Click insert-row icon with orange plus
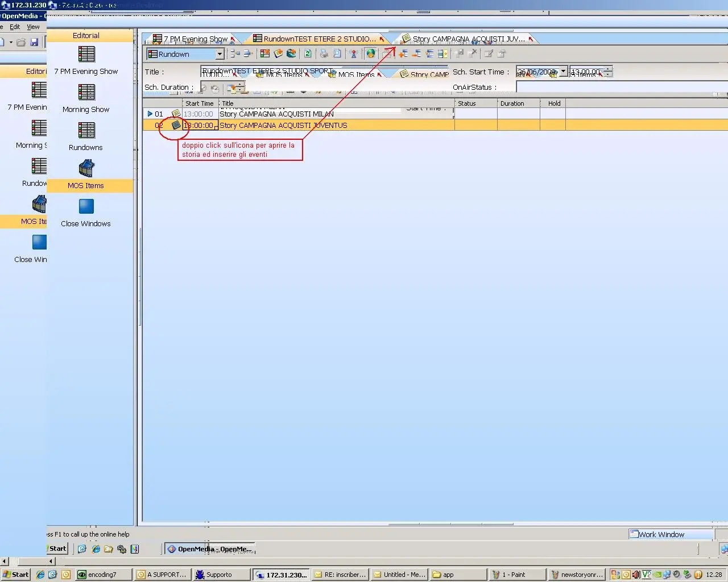This screenshot has height=582, width=728. [x=403, y=54]
